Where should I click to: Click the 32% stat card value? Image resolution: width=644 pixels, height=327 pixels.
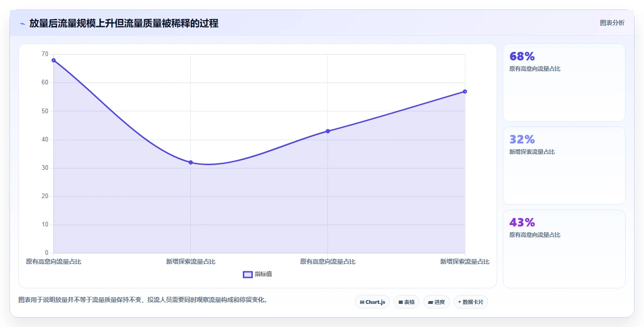[x=522, y=140]
